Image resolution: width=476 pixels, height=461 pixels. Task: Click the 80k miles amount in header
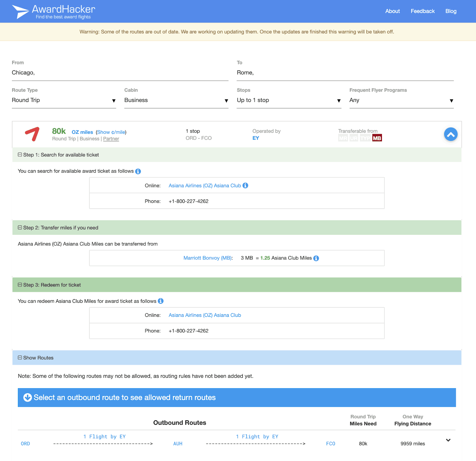[x=59, y=131]
